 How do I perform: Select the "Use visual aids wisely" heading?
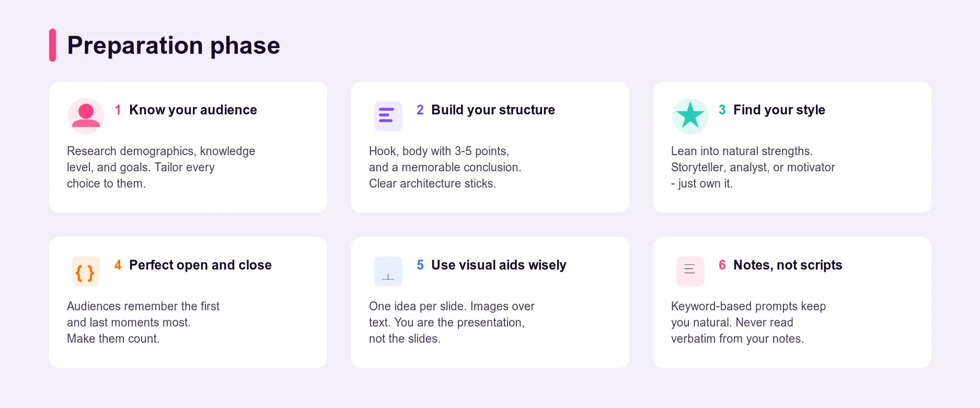point(499,265)
